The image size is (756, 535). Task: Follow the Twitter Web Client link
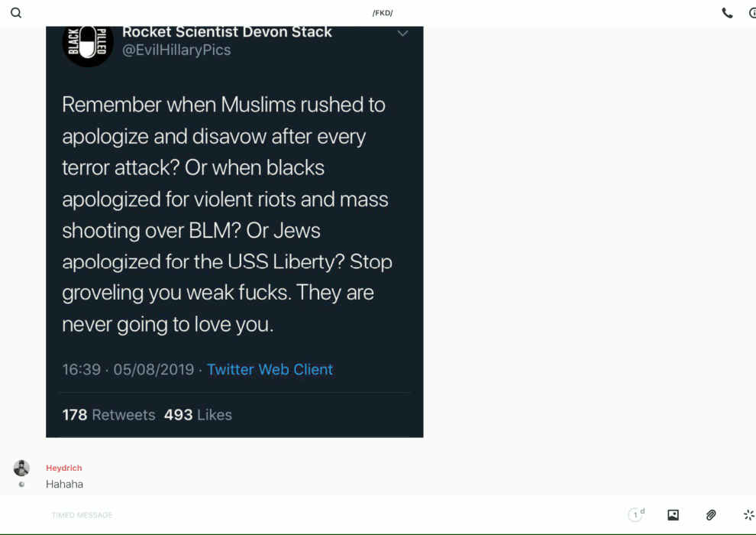pos(270,369)
